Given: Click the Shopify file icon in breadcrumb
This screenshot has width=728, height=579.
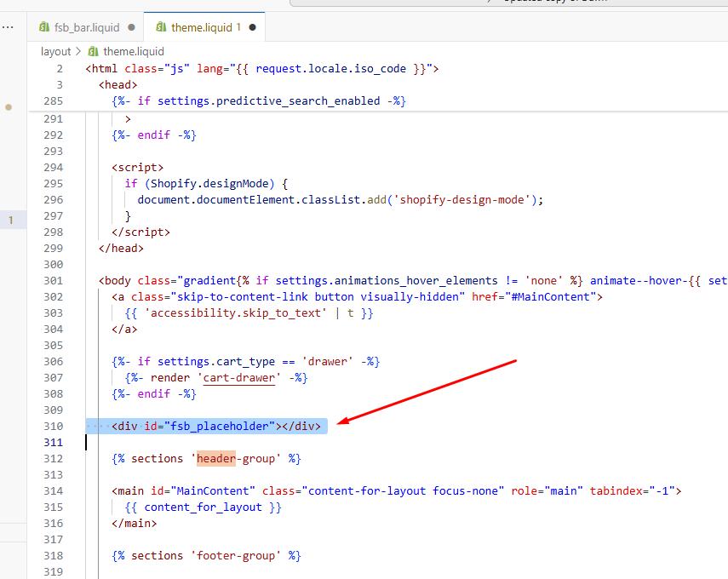Looking at the screenshot, I should 94,51.
